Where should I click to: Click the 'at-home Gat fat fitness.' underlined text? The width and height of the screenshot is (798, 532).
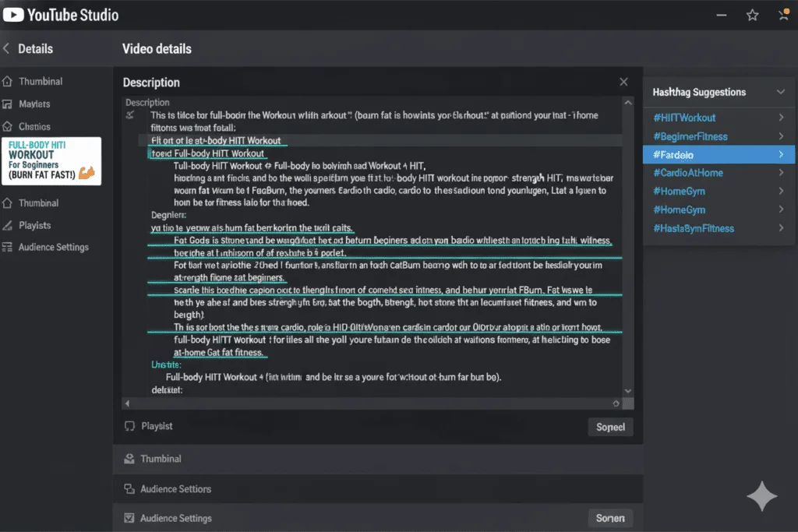tap(218, 352)
